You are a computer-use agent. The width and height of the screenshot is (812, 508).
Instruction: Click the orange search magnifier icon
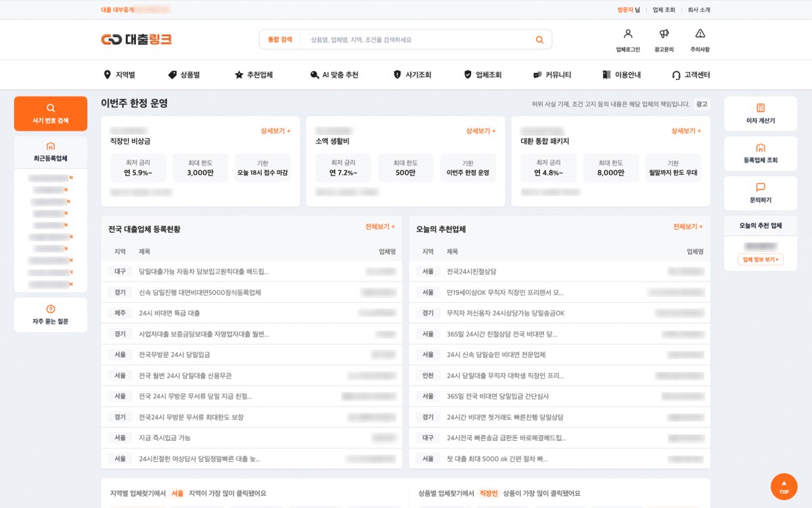click(539, 39)
